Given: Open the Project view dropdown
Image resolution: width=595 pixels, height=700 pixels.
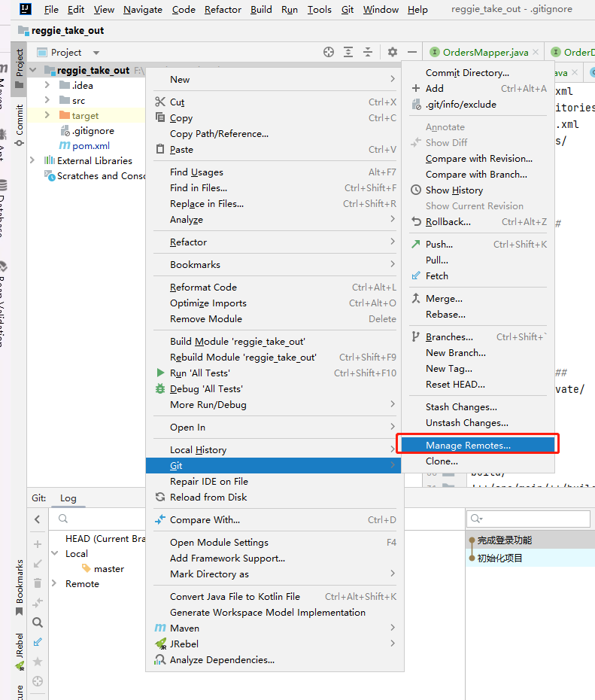Looking at the screenshot, I should point(96,53).
